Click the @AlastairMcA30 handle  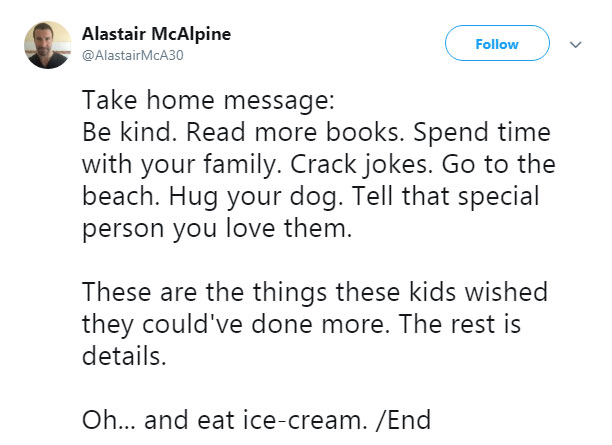[x=132, y=55]
